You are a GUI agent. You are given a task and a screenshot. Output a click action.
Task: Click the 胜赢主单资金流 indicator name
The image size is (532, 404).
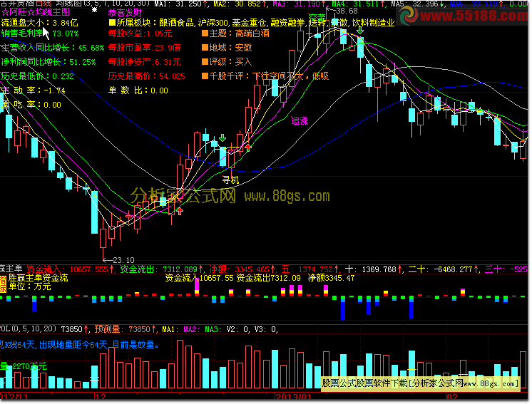click(39, 278)
